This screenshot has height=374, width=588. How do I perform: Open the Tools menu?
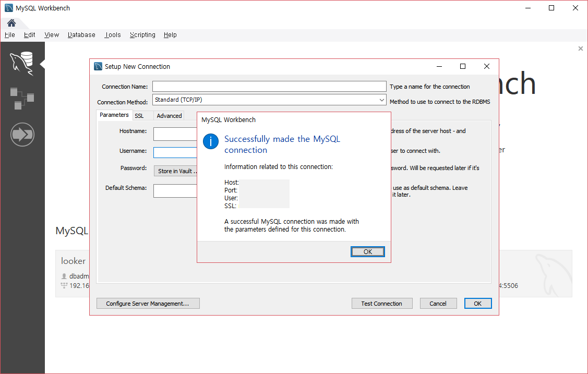coord(113,35)
